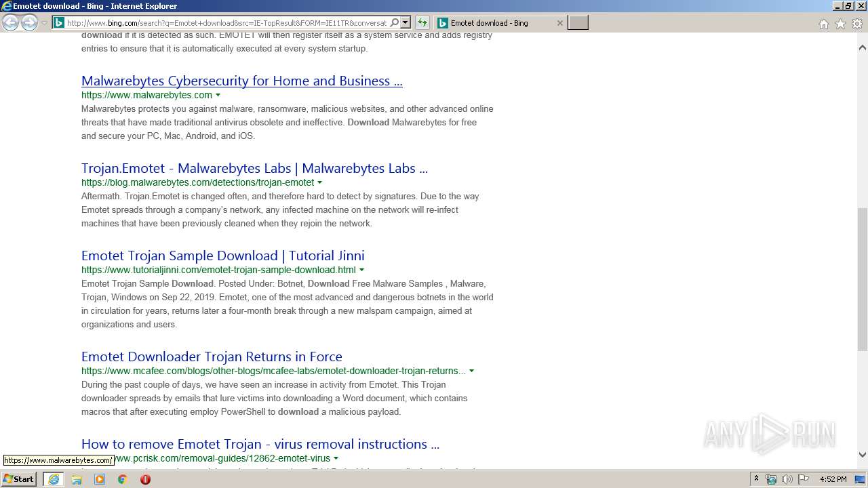The height and width of the screenshot is (488, 868).
Task: Open the volume speaker tray icon
Action: tap(787, 479)
